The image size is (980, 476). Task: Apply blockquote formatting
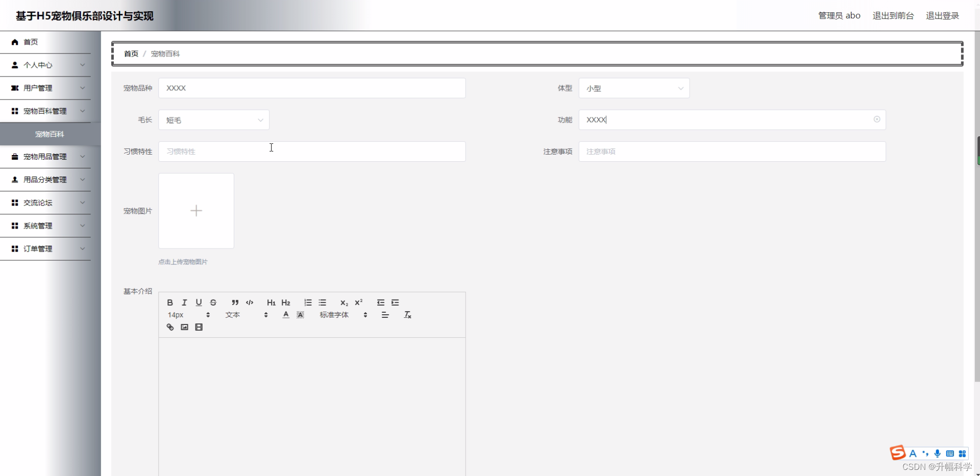tap(235, 303)
